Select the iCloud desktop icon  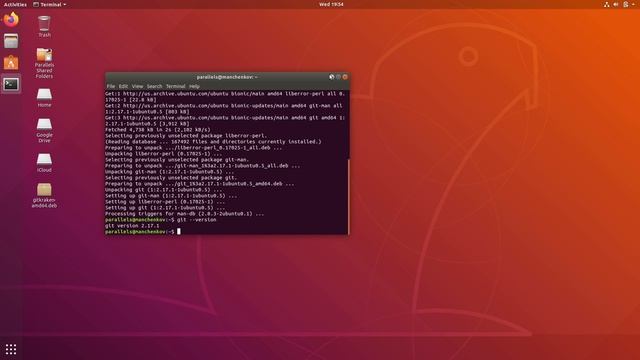(44, 162)
